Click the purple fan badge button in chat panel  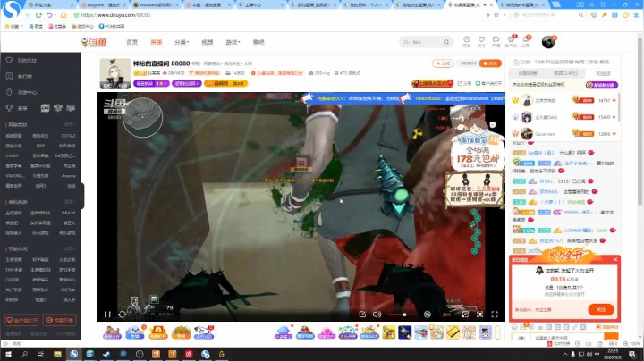coord(602,85)
